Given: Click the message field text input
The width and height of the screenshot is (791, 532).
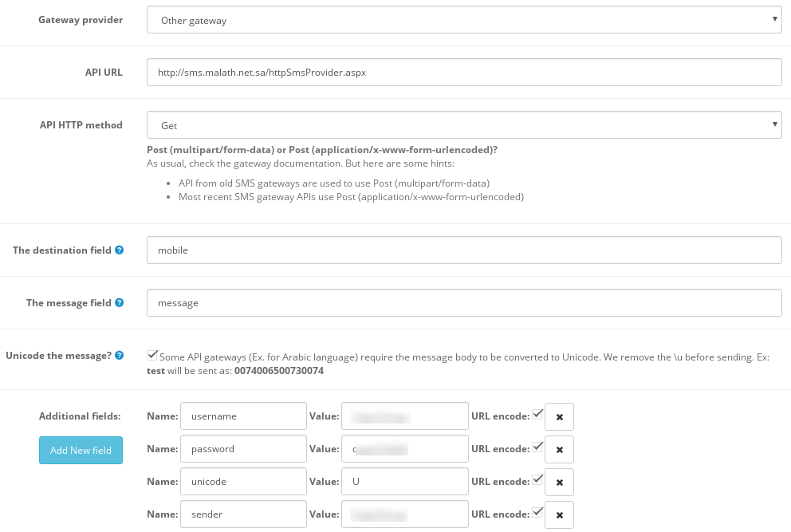Looking at the screenshot, I should pyautogui.click(x=463, y=302).
